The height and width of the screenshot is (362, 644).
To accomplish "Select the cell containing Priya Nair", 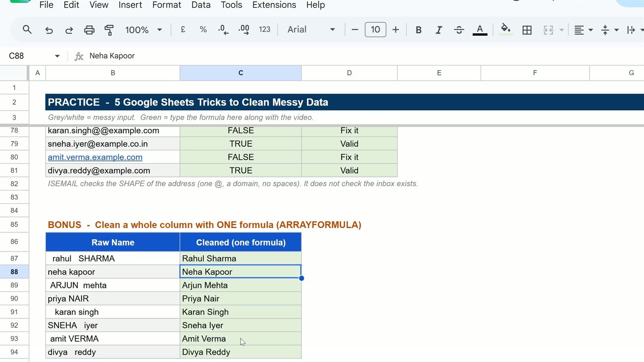I will tap(241, 298).
